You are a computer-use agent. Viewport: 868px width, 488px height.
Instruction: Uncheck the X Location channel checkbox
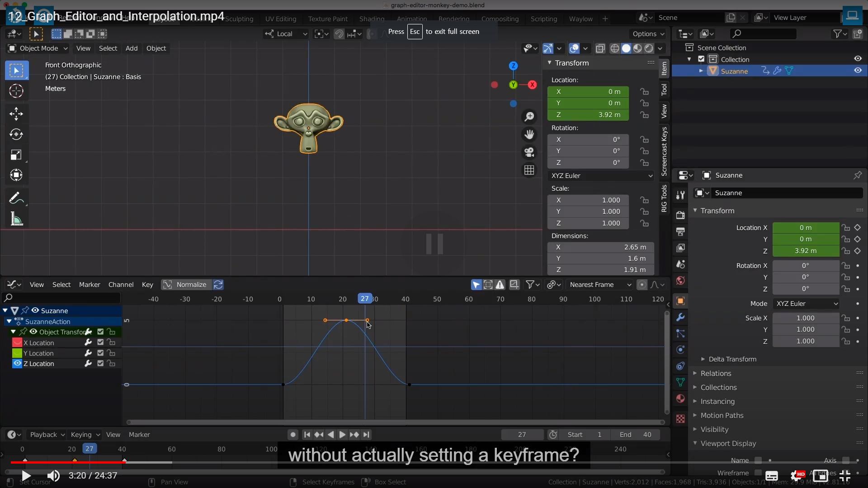[x=100, y=343]
